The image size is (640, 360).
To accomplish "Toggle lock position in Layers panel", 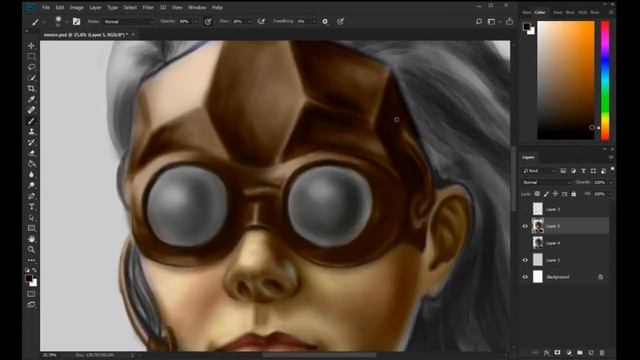I will 555,194.
